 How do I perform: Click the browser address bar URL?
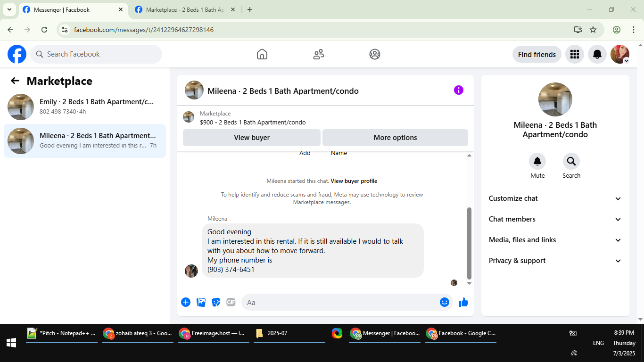(x=144, y=30)
